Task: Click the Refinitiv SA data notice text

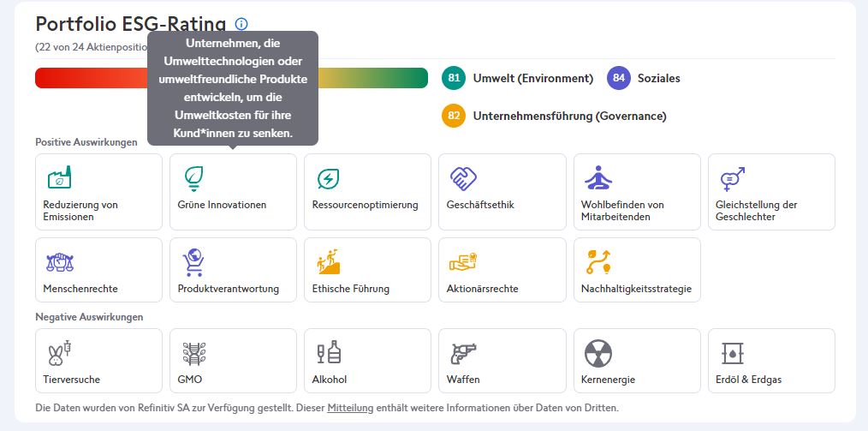Action: 327,408
